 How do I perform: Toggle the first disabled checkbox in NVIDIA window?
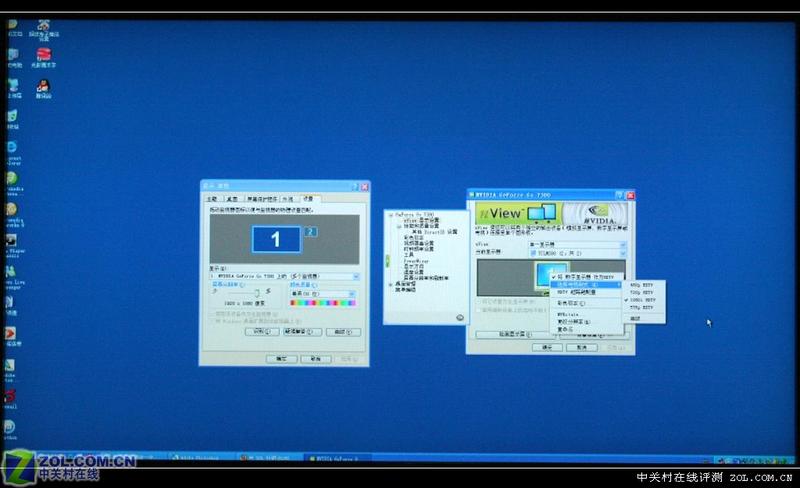(x=479, y=302)
